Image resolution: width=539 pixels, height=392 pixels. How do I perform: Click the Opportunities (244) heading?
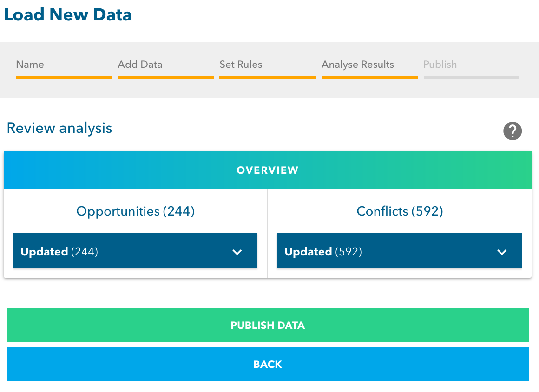pyautogui.click(x=135, y=211)
